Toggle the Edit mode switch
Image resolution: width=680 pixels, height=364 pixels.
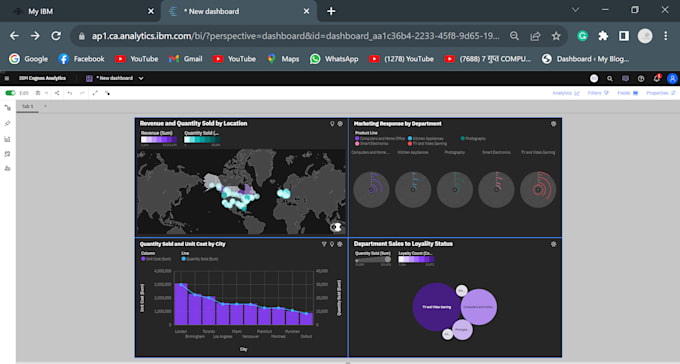10,93
